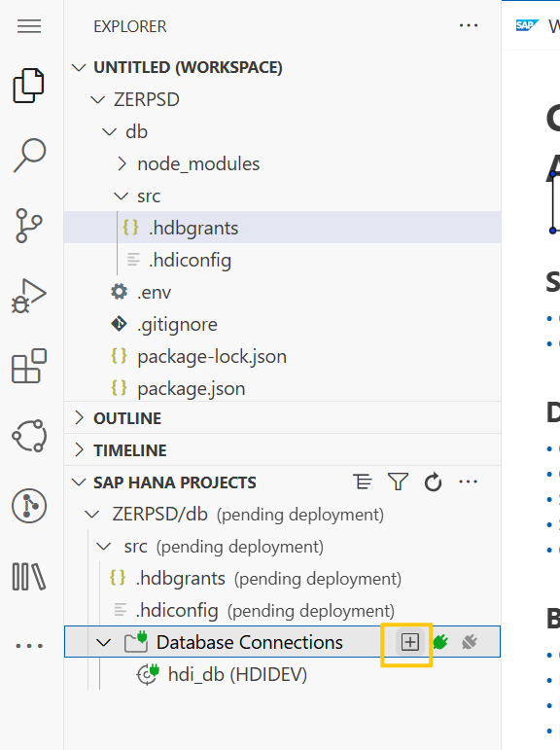Image resolution: width=560 pixels, height=750 pixels.
Task: Open the Run and Debug view
Action: (29, 296)
